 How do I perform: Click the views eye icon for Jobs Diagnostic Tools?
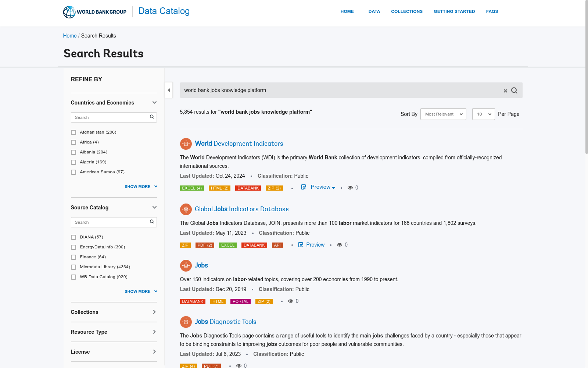click(x=239, y=366)
